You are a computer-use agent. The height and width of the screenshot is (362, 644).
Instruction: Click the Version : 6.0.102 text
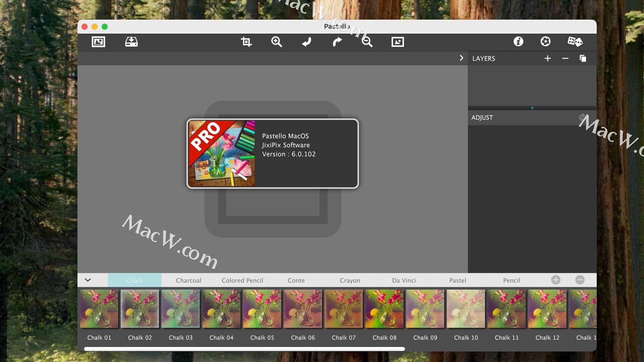[289, 154]
